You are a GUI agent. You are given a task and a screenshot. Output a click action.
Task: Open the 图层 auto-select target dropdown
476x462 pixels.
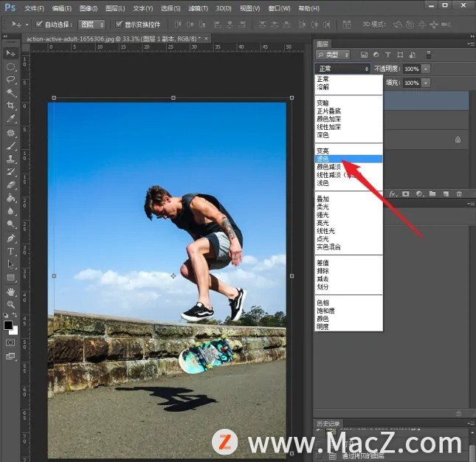[x=92, y=24]
